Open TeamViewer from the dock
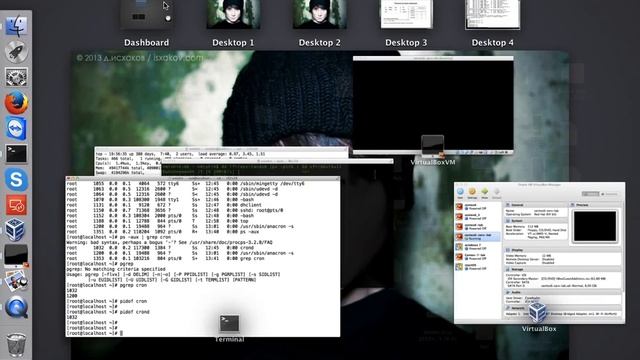 tap(16, 128)
